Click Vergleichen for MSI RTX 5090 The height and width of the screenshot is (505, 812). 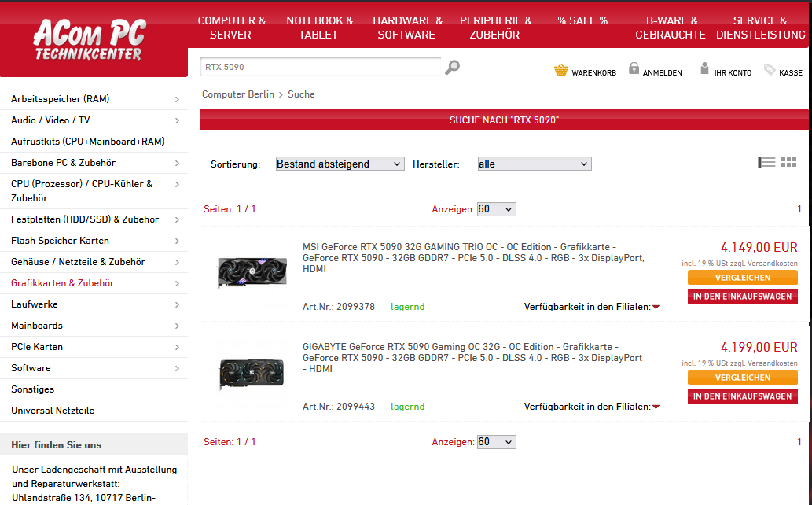(743, 278)
